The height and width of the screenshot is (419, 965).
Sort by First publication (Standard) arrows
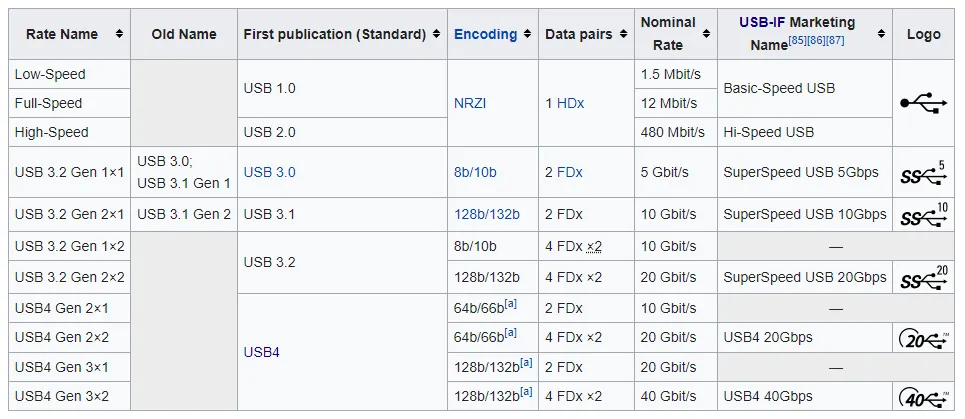click(x=437, y=34)
